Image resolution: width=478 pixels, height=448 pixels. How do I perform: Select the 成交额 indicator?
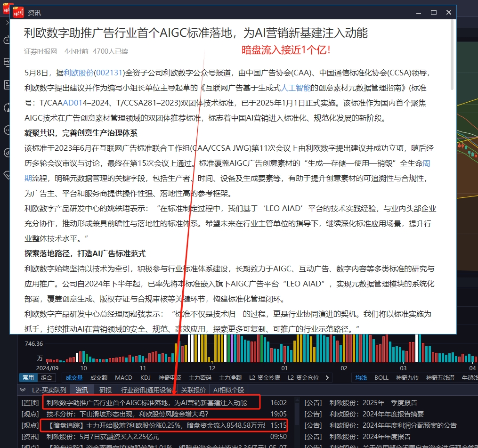[99, 377]
